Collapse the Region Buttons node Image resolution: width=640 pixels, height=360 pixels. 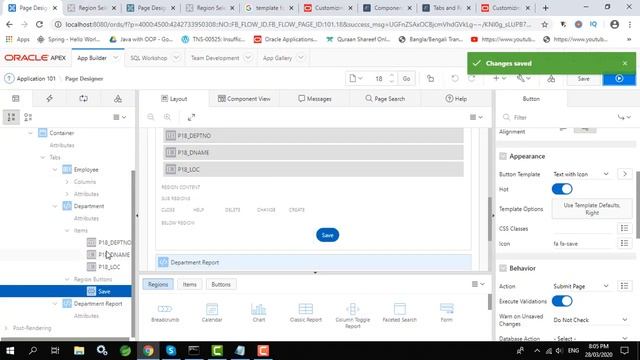tap(67, 279)
